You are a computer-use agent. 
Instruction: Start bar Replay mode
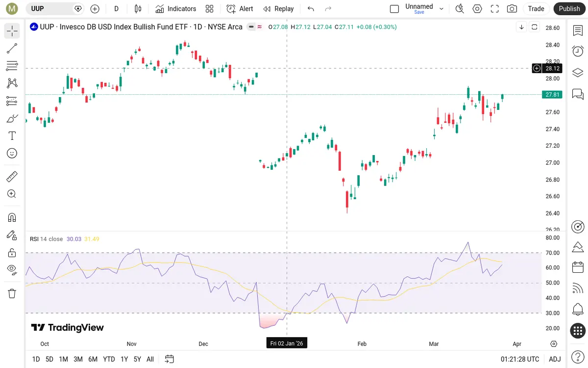(278, 9)
